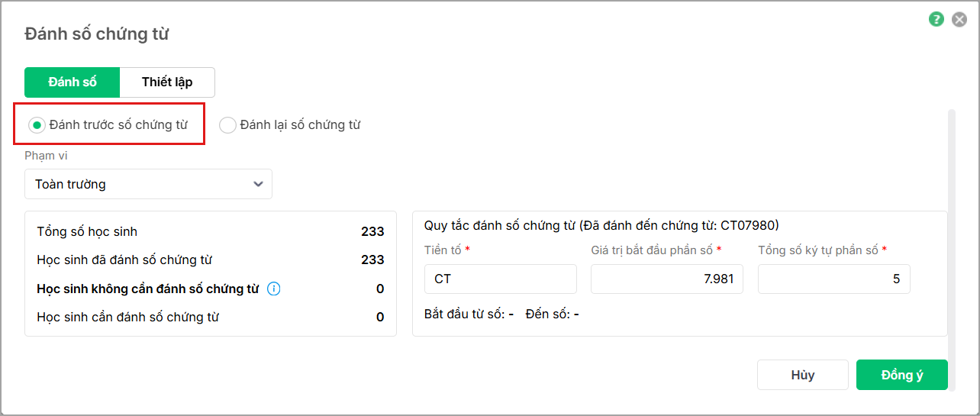Click the Tiền tố input field
Viewport: 980px width, 416px height.
[500, 279]
